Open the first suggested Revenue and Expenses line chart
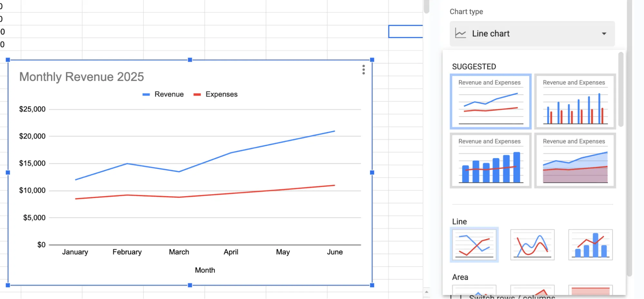 pyautogui.click(x=490, y=102)
